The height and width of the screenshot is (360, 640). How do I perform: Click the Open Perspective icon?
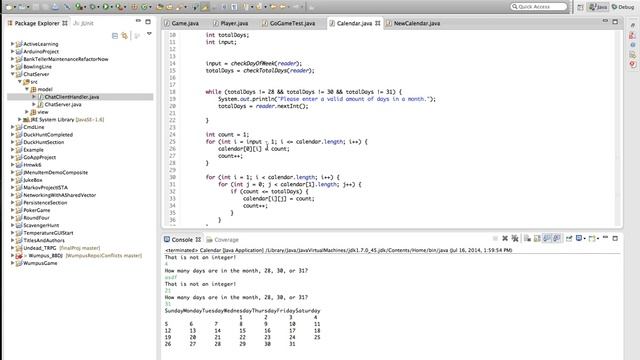[x=580, y=7]
